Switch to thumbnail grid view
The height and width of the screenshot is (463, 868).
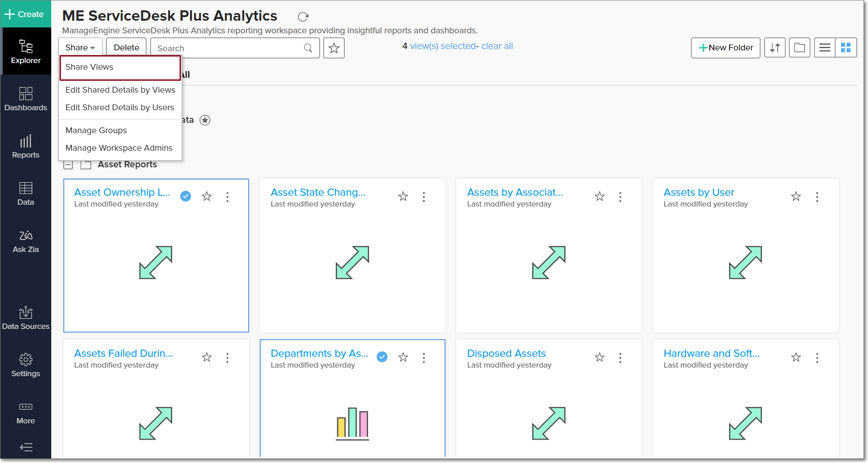tap(846, 48)
